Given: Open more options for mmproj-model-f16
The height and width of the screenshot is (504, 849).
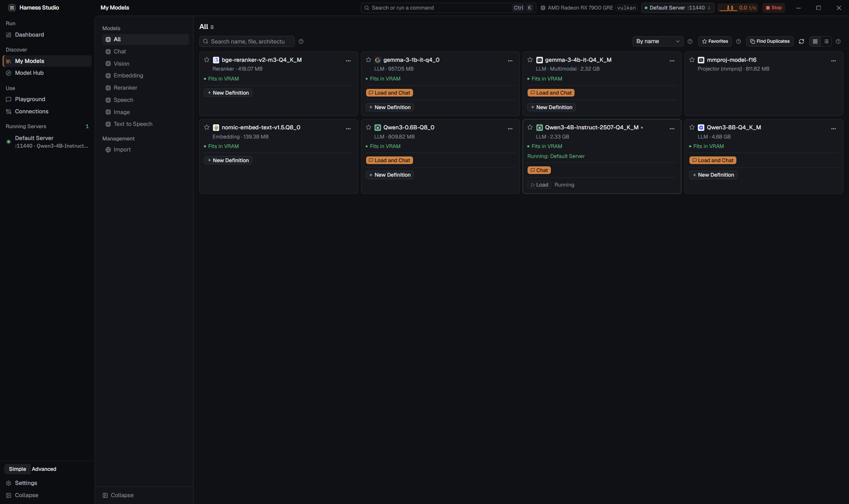Looking at the screenshot, I should (833, 61).
